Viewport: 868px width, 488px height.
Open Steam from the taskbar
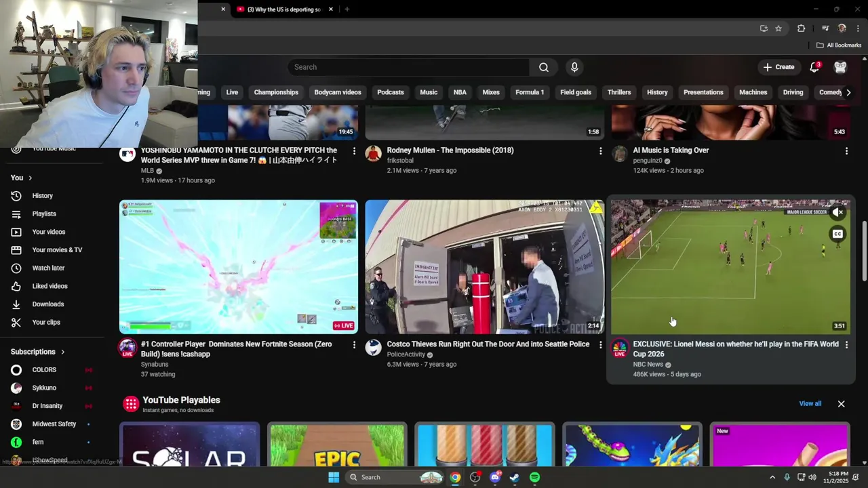tap(514, 477)
